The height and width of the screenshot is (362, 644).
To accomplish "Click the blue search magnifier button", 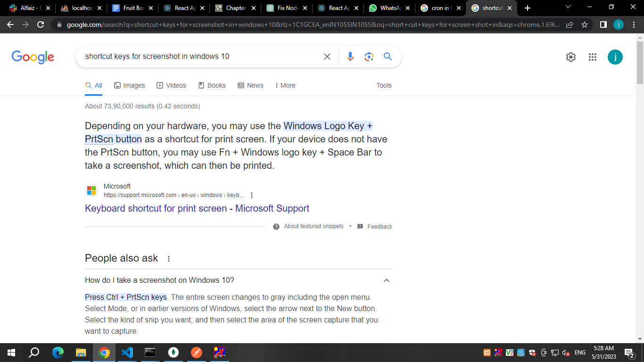I will (388, 57).
